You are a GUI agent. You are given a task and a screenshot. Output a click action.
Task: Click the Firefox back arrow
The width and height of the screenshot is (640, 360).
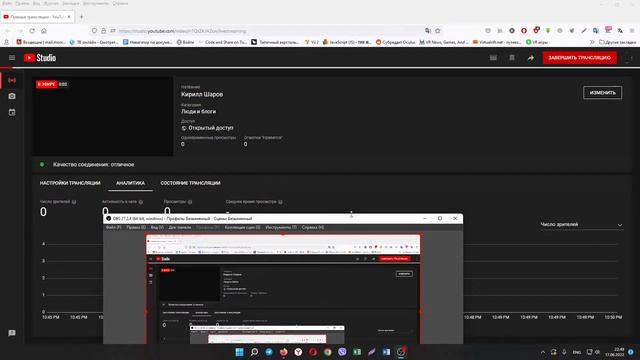[7, 31]
